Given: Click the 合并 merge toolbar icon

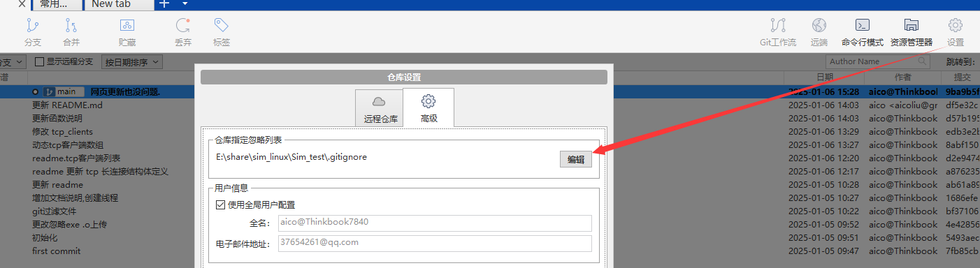Looking at the screenshot, I should coord(71,26).
